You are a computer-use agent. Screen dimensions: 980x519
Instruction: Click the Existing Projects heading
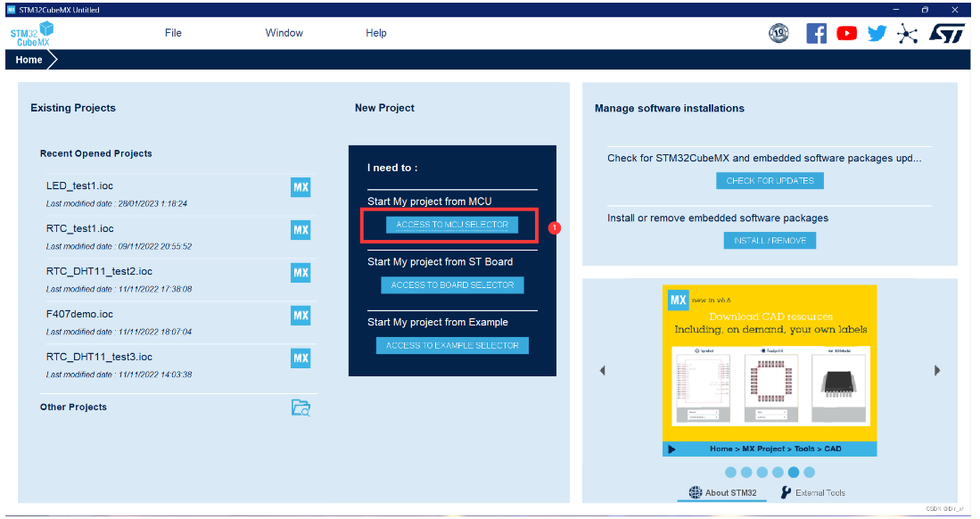73,108
